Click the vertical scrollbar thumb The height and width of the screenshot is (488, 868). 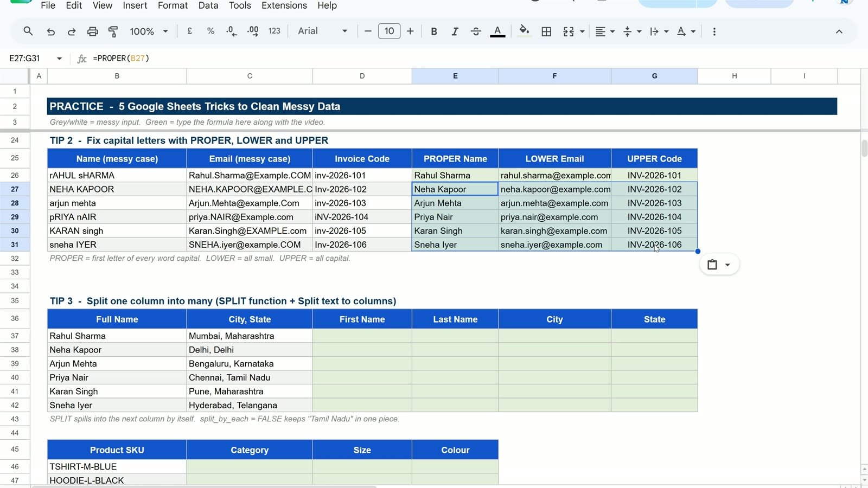click(x=864, y=148)
